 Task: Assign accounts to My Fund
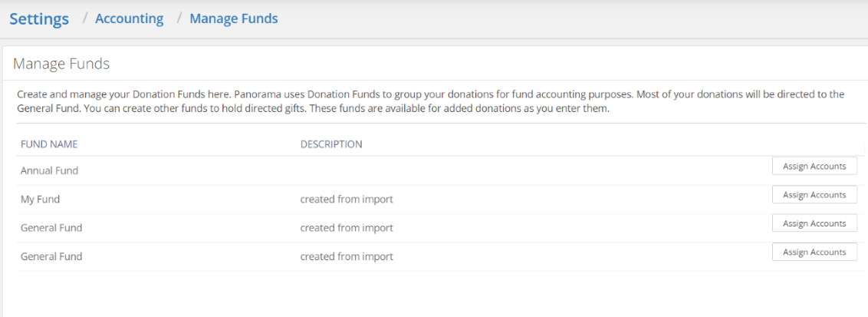coord(814,194)
